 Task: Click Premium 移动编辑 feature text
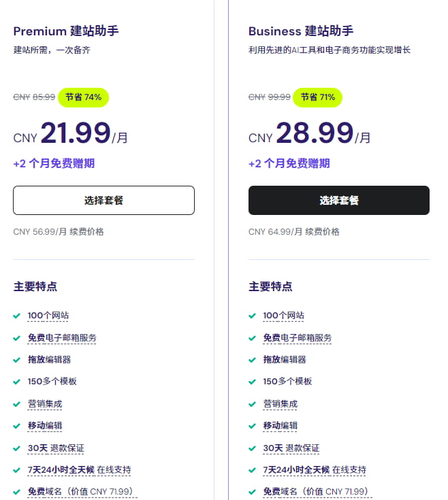(x=45, y=426)
